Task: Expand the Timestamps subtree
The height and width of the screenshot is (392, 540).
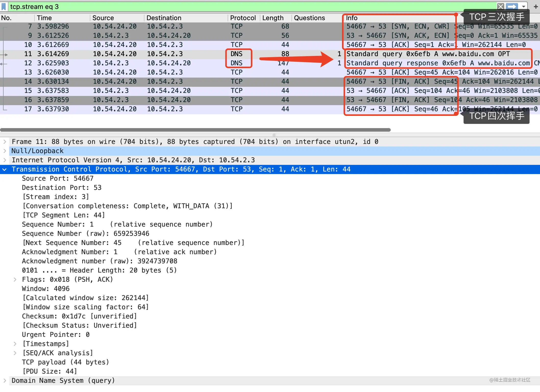Action: [x=15, y=344]
